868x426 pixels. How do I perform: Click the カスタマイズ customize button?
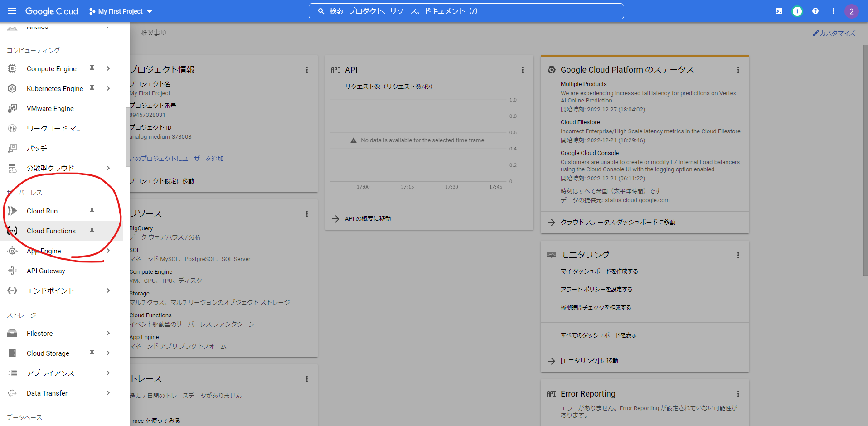pyautogui.click(x=834, y=33)
